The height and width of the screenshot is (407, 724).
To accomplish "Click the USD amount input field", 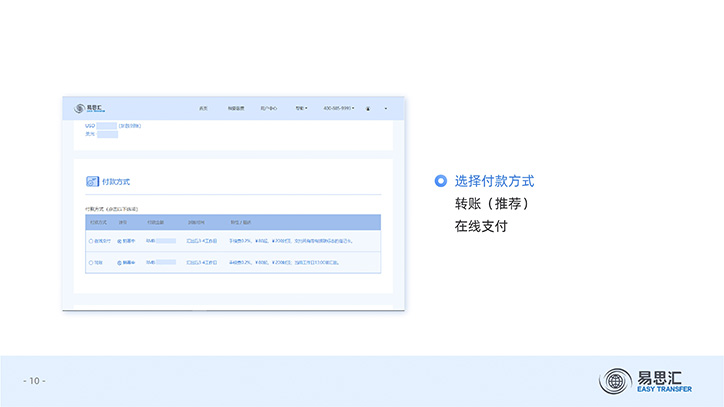I will coord(106,125).
